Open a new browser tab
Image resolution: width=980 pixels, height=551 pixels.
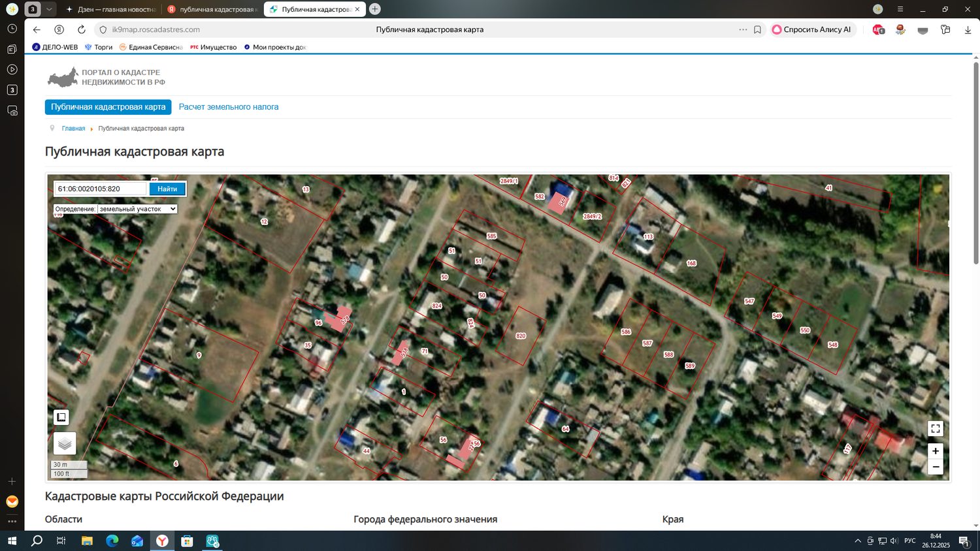coord(375,9)
